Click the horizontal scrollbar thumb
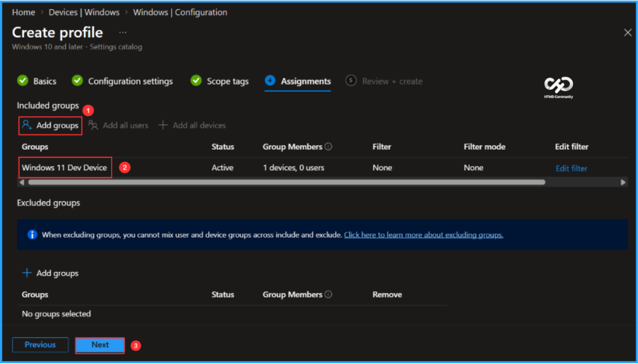 click(286, 182)
